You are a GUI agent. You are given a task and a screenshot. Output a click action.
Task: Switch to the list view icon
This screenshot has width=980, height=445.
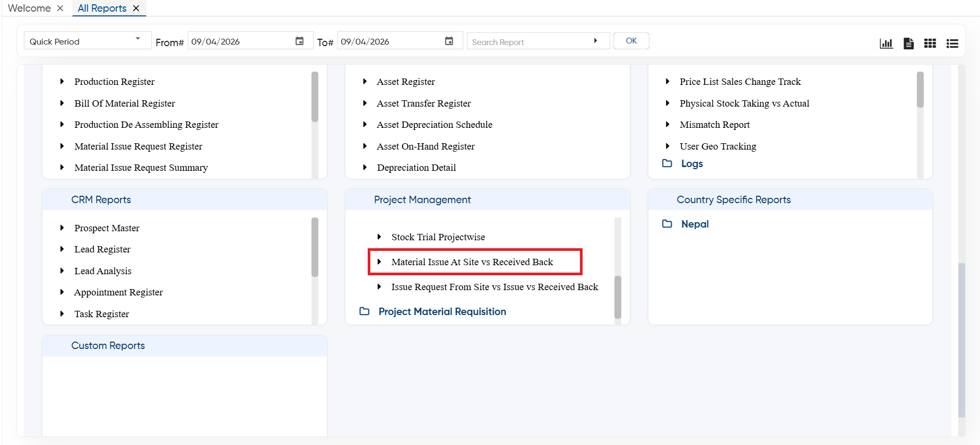pos(952,43)
